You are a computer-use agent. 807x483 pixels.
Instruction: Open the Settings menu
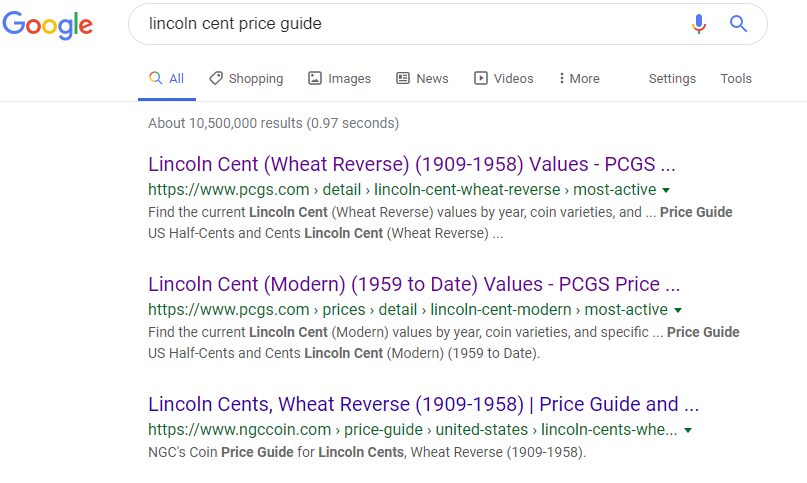tap(672, 78)
